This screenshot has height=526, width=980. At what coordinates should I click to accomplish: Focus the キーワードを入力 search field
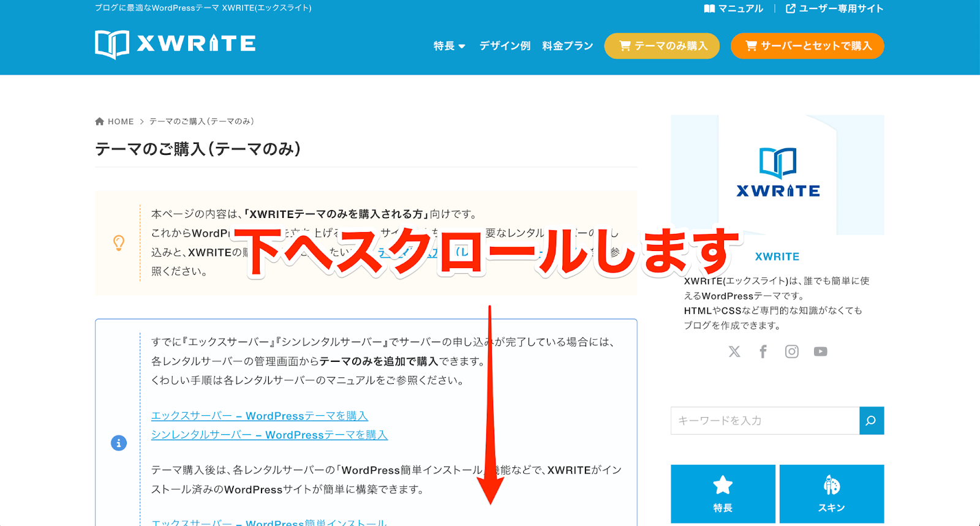[x=765, y=421]
